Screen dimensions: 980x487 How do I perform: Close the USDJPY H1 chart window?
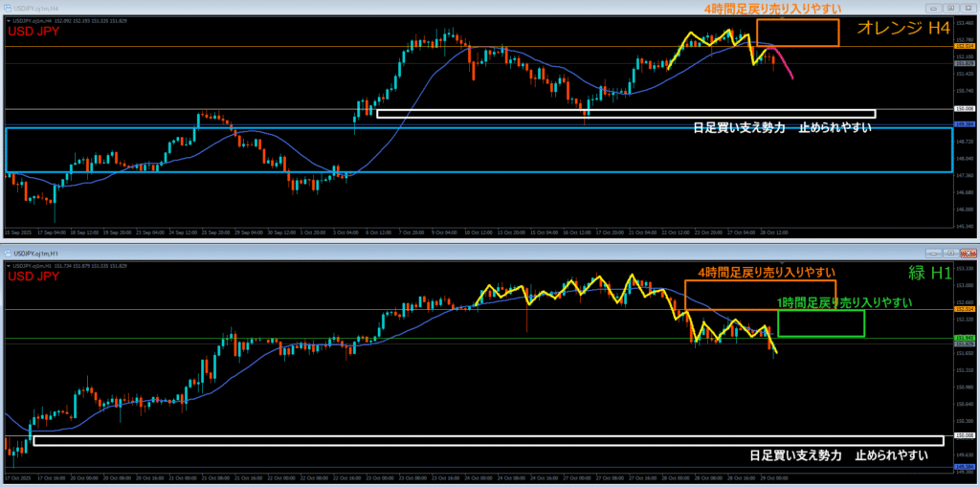[969, 253]
